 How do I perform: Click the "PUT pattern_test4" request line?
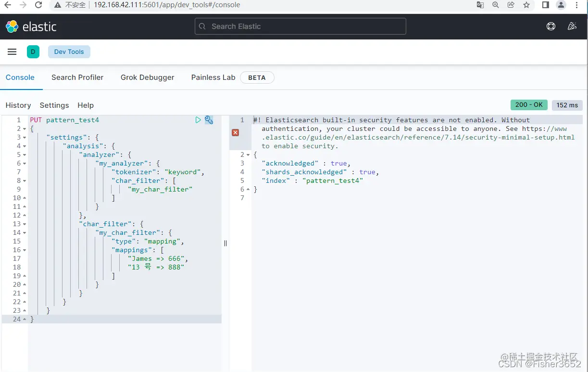point(64,120)
